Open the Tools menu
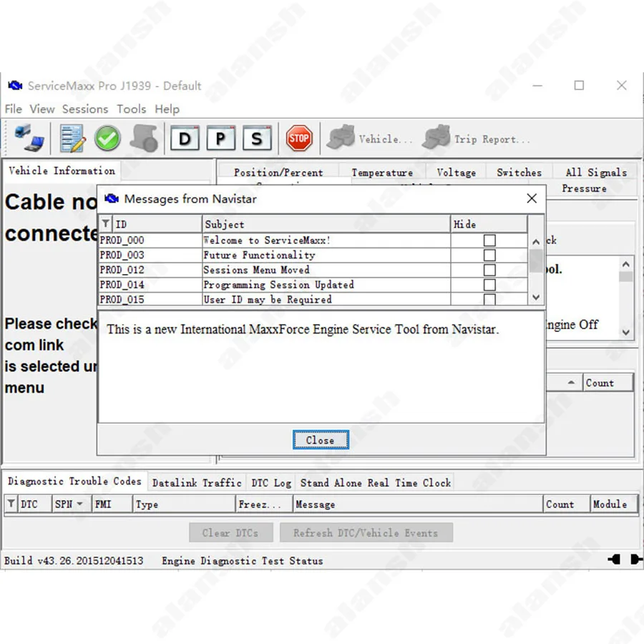 point(132,109)
